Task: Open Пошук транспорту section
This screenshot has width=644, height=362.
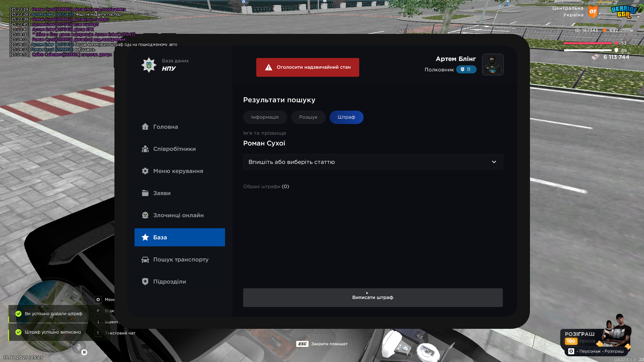Action: tap(180, 259)
